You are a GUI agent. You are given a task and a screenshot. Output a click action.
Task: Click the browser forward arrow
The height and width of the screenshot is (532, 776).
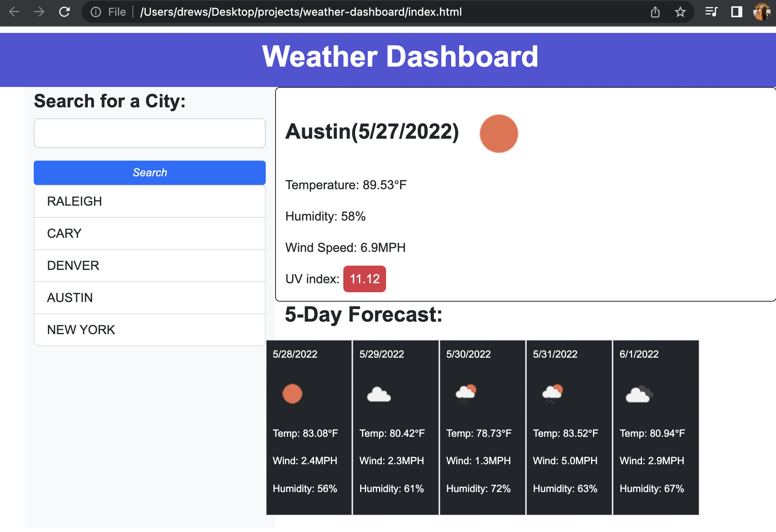coord(39,12)
